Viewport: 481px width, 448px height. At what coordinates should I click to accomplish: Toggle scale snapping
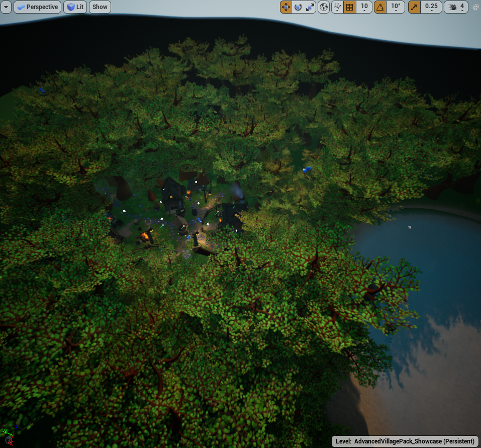[x=415, y=7]
